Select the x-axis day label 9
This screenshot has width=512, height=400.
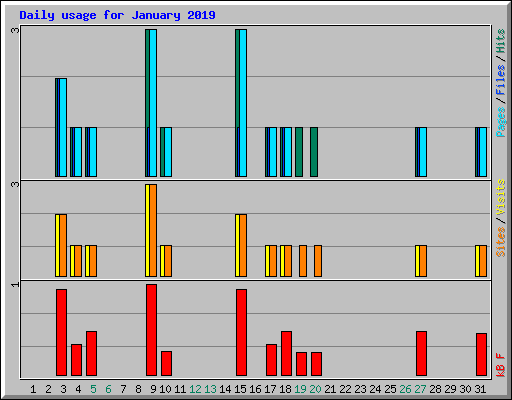[153, 389]
